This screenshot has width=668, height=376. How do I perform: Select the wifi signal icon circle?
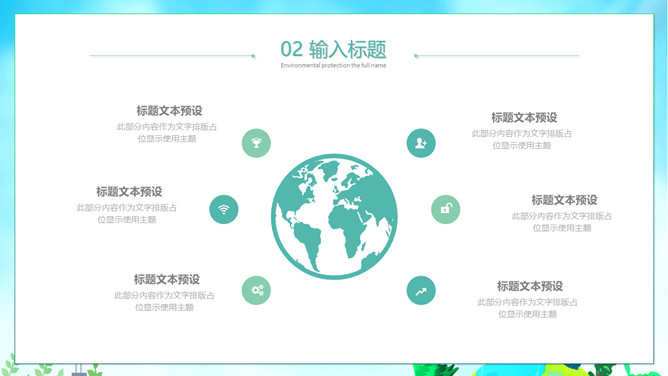224,210
